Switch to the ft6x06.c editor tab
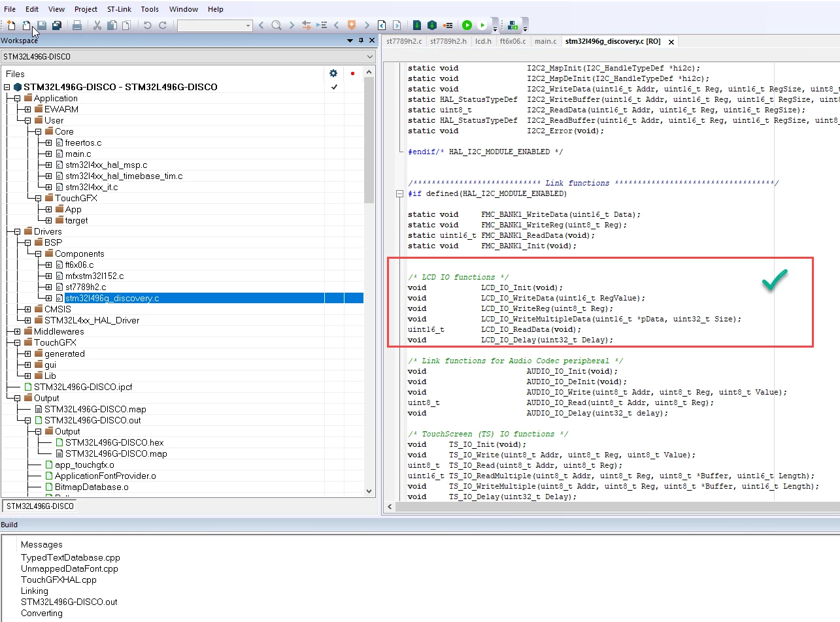840x622 pixels. tap(512, 41)
